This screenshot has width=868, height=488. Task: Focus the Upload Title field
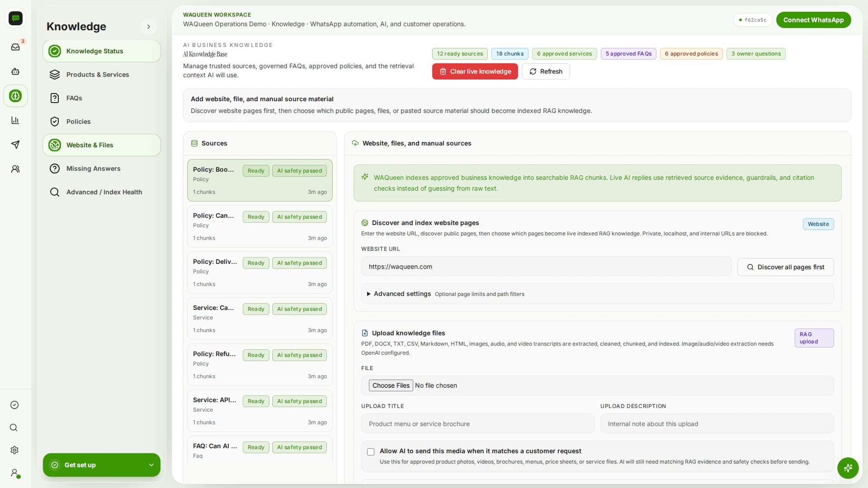pos(477,424)
